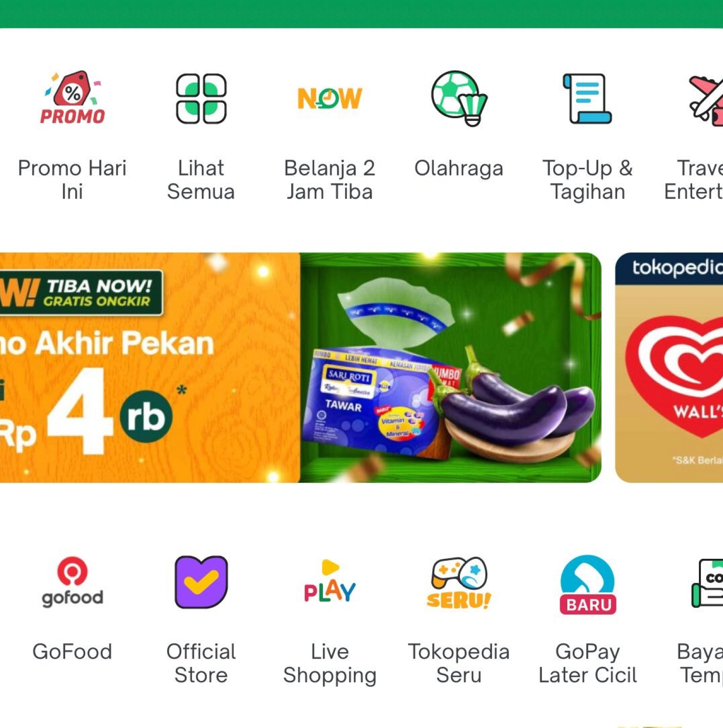This screenshot has width=723, height=728.
Task: Open the Wall's Tokopedia banner
Action: (669, 367)
